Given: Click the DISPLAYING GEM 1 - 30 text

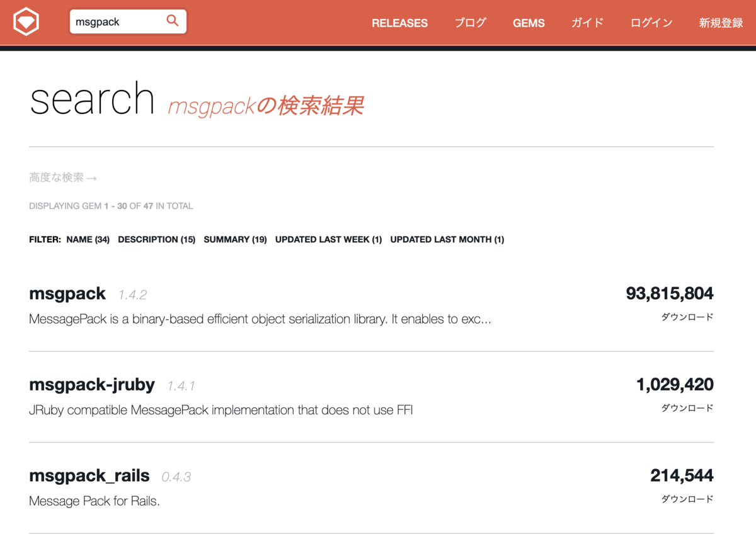Looking at the screenshot, I should click(111, 206).
